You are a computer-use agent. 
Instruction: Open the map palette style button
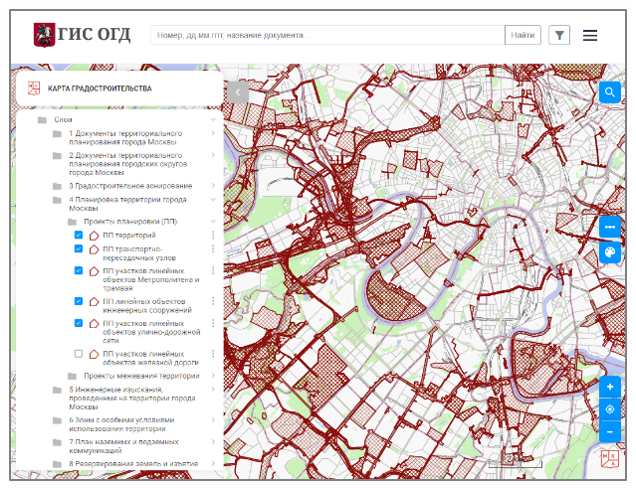click(610, 253)
